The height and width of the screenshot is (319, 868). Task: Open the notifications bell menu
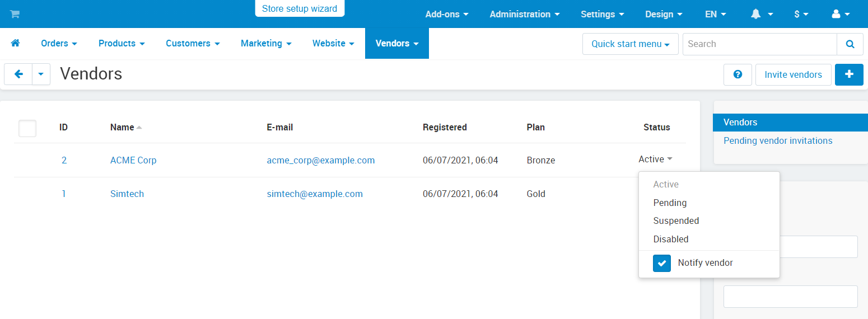pyautogui.click(x=762, y=14)
